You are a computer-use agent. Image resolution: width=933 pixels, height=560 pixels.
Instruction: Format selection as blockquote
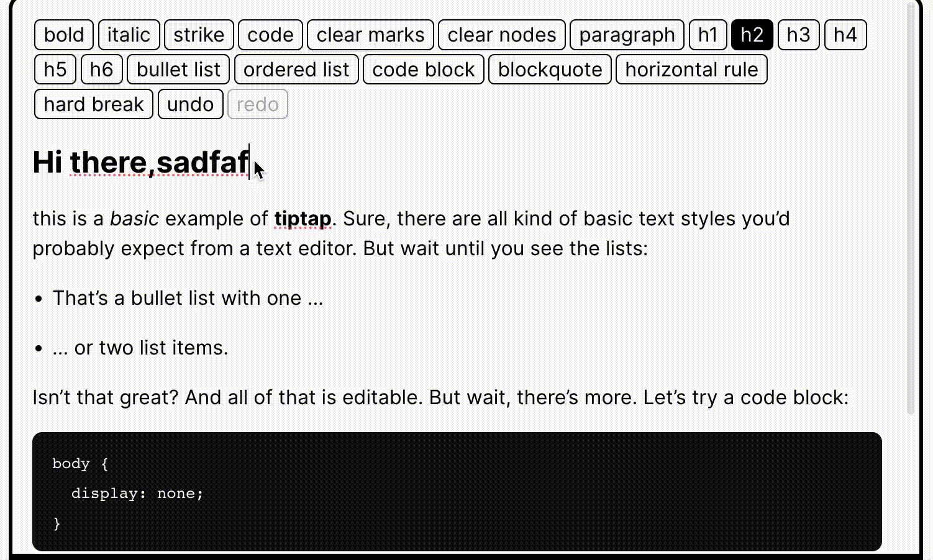coord(550,69)
